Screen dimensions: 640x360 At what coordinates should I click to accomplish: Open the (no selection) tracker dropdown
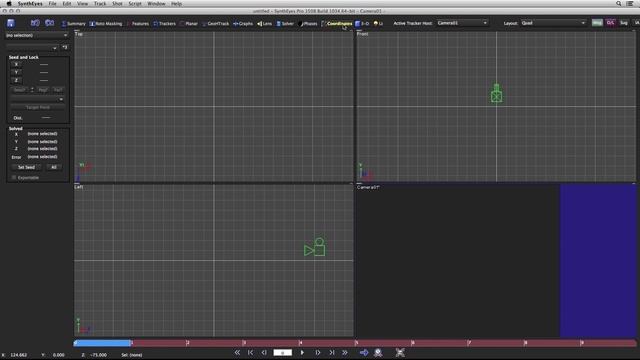pyautogui.click(x=37, y=36)
